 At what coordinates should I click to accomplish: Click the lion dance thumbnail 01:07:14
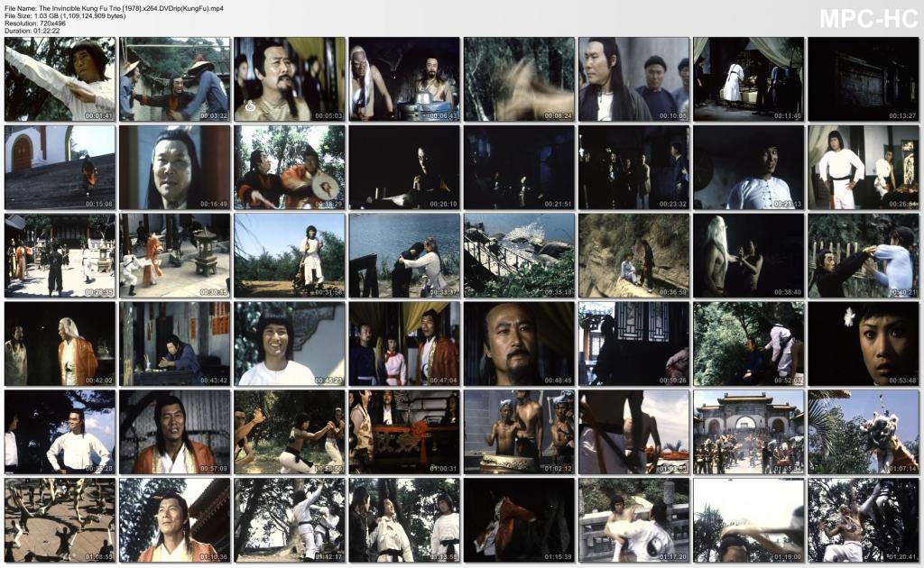click(864, 432)
